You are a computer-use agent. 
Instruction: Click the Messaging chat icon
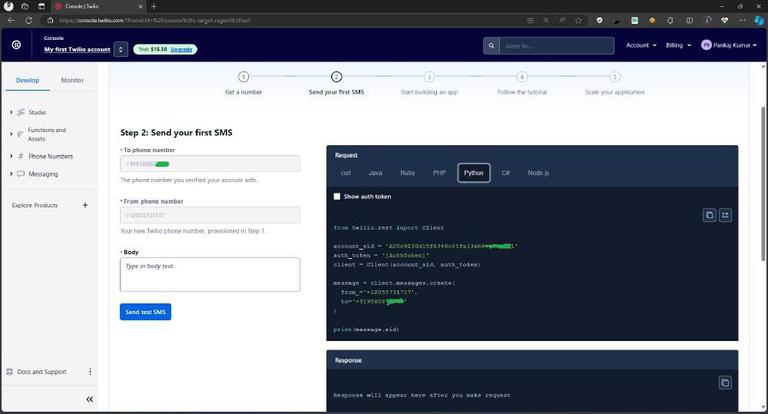coord(21,174)
